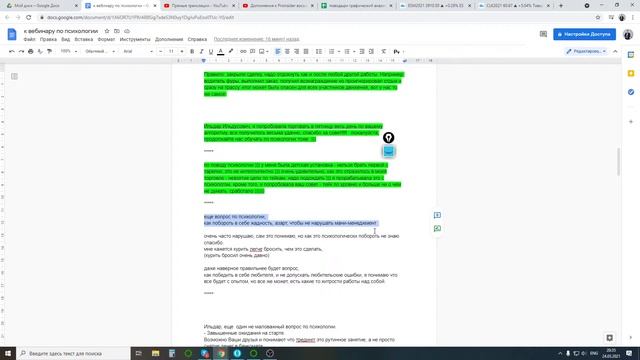The height and width of the screenshot is (360, 640).
Task: Click the Explore button at bottom right
Action: coord(609,338)
